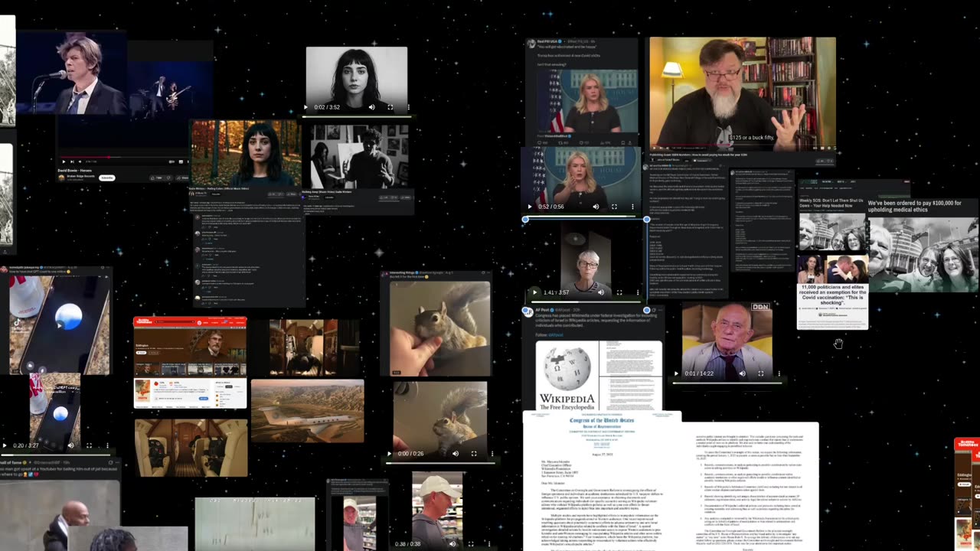This screenshot has height=551, width=980.
Task: Click the David Bowie - Heroes video title
Action: pos(76,171)
